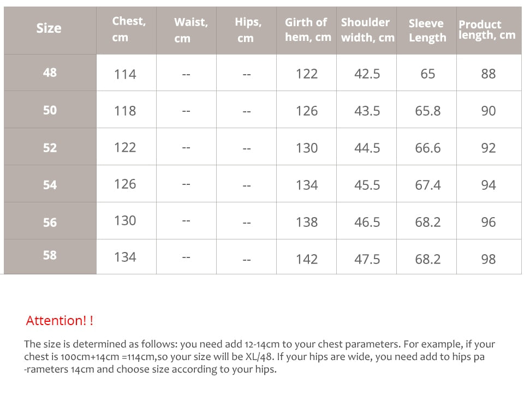Image resolution: width=524 pixels, height=420 pixels.
Task: Click the shoulder width value 45.5
Action: 367,185
